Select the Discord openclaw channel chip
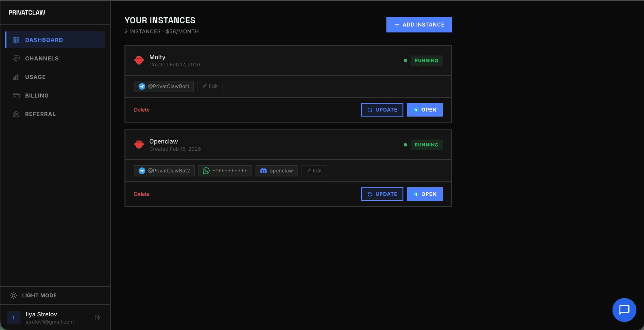The width and height of the screenshot is (644, 330). (x=277, y=171)
